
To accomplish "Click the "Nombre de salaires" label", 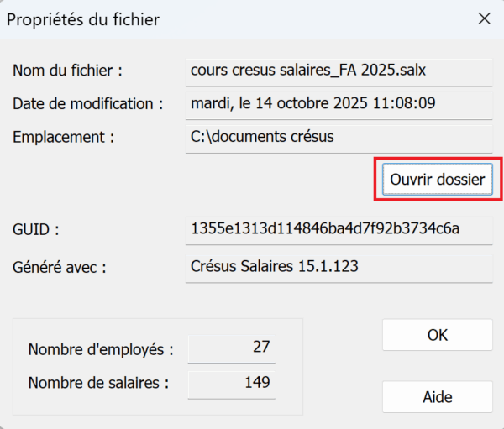I will click(99, 384).
